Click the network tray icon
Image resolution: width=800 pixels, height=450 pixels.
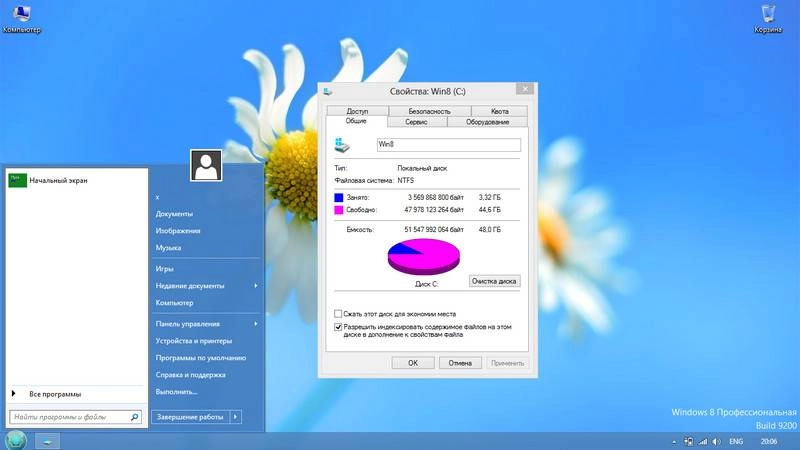pos(689,441)
